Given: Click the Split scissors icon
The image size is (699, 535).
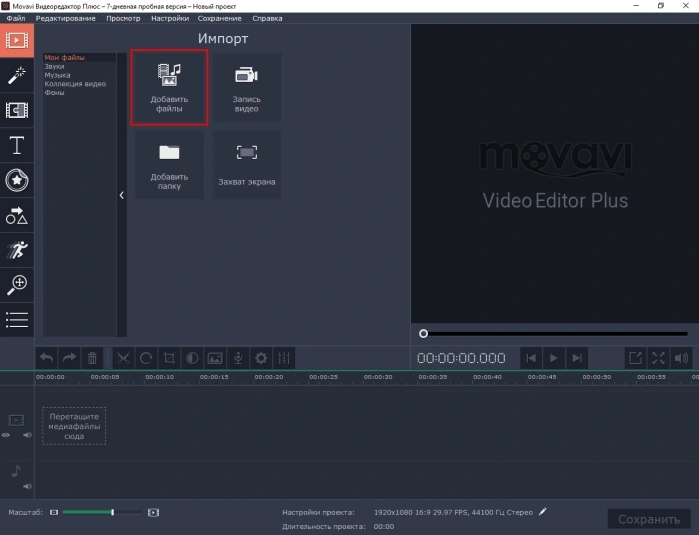Looking at the screenshot, I should coord(123,358).
